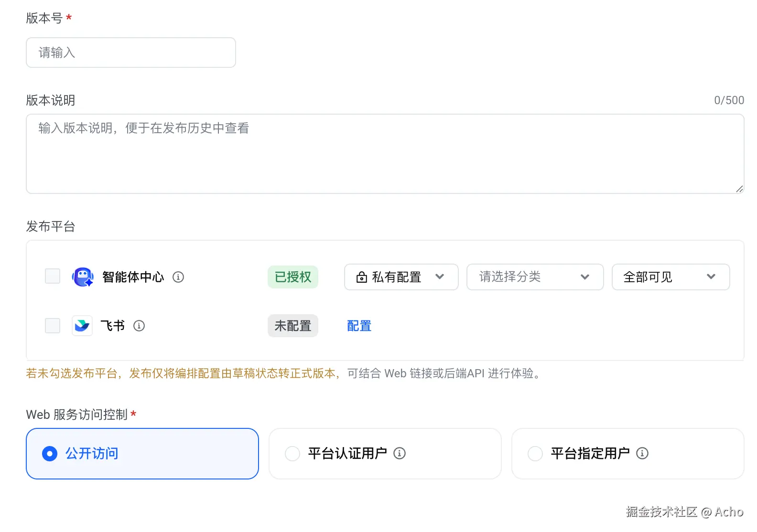This screenshot has width=757, height=532.
Task: Click the 版本号 input field
Action: click(x=131, y=53)
